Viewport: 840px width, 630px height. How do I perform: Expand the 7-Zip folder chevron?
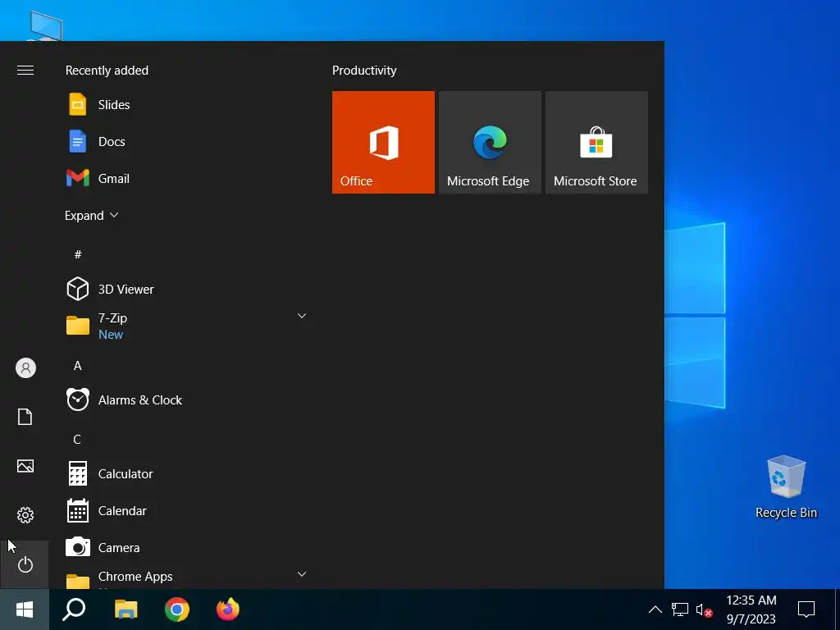[302, 316]
